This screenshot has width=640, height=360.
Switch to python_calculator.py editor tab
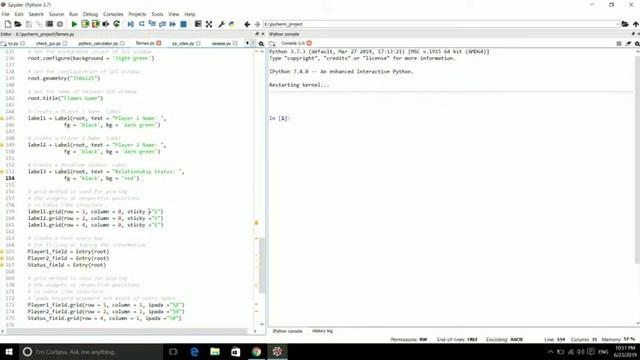point(98,43)
